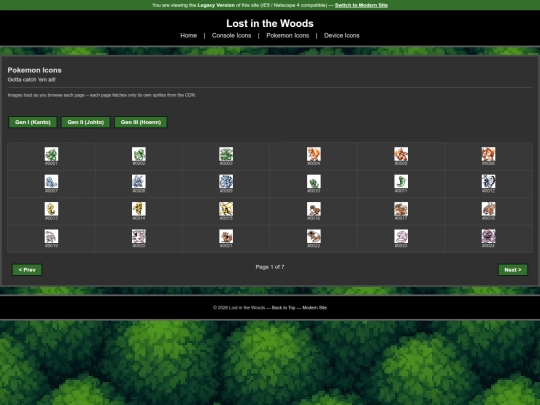The width and height of the screenshot is (540, 405).
Task: Switch to Gen I (Kanto) tab
Action: pos(33,122)
